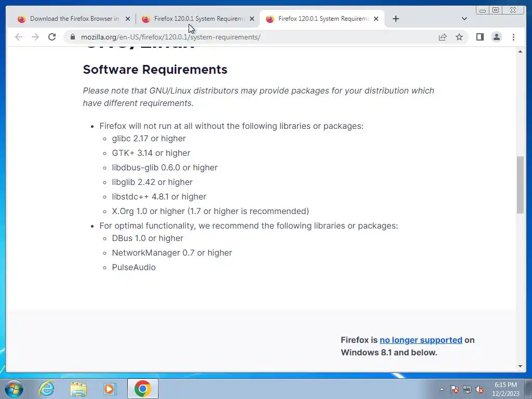The height and width of the screenshot is (399, 532).
Task: Open the no longer supported link
Action: [x=421, y=340]
